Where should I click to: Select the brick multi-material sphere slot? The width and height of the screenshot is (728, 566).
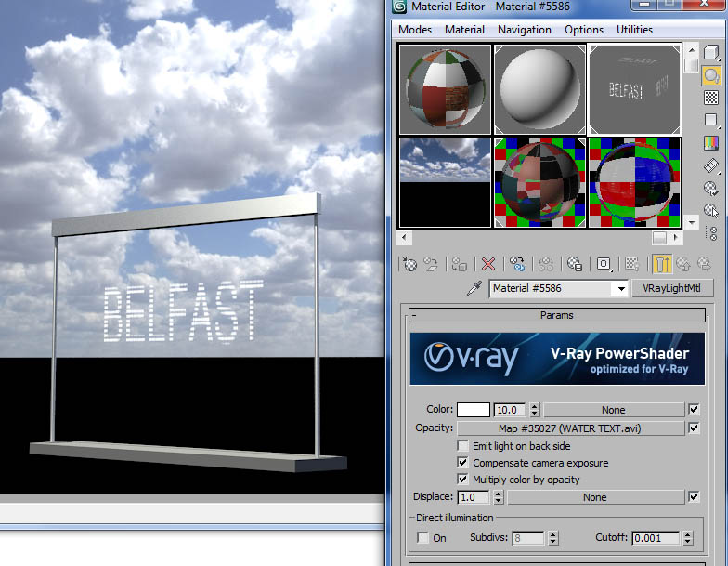coord(446,89)
